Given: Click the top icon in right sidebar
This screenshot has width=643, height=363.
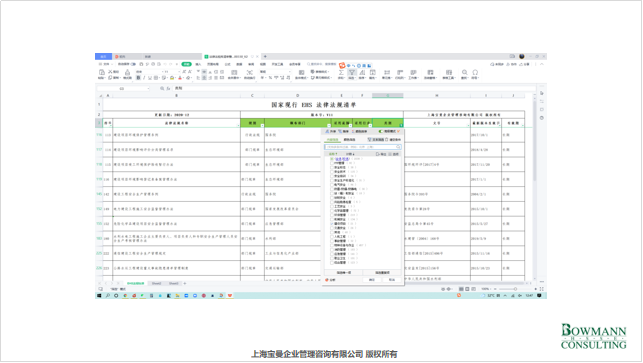Looking at the screenshot, I should pos(542,94).
